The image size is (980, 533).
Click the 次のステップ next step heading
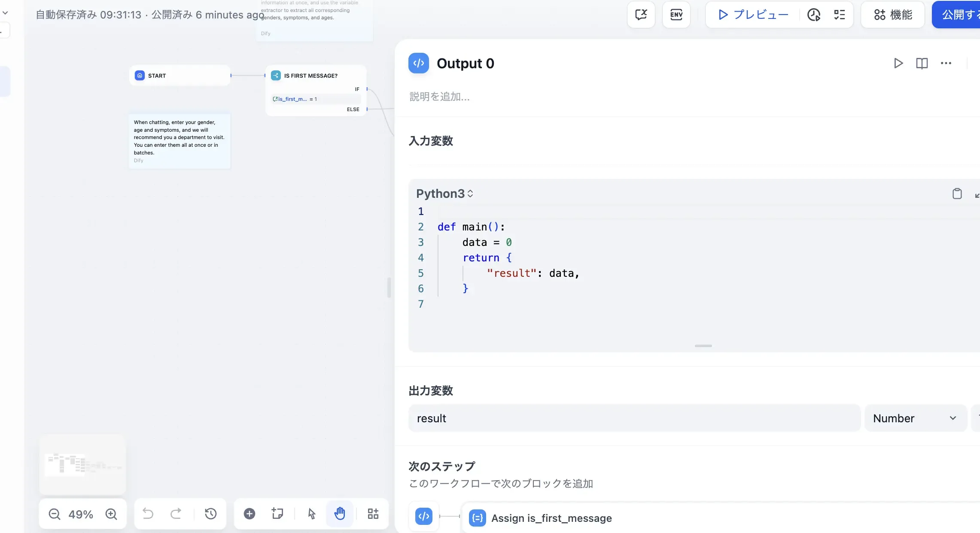tap(442, 466)
